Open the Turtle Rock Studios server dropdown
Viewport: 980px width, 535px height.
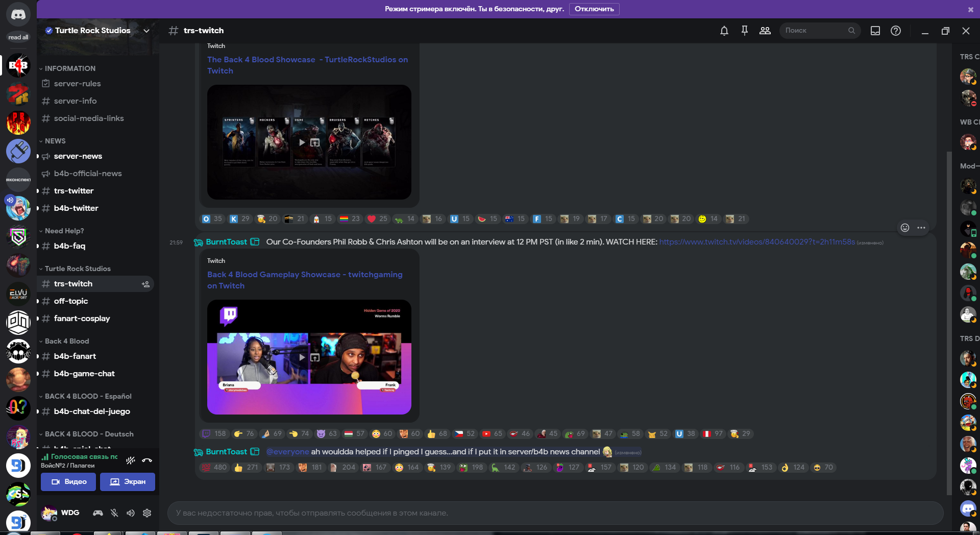point(146,31)
